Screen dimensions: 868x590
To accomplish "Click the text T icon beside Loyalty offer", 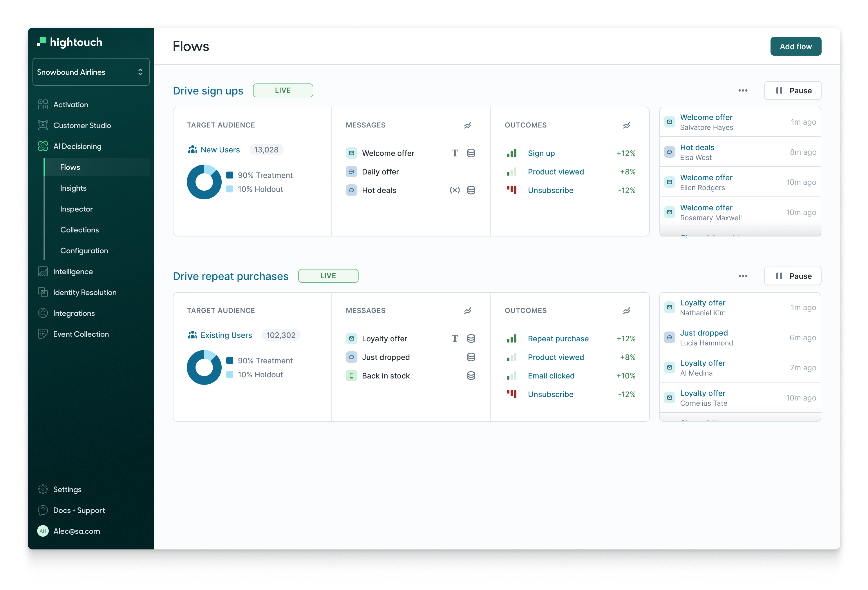I will 455,338.
